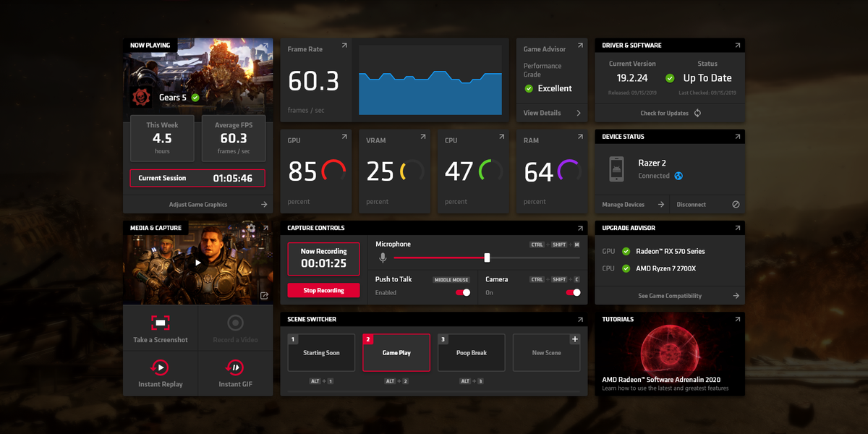Viewport: 868px width, 434px height.
Task: Click Check for Updates
Action: 669,113
